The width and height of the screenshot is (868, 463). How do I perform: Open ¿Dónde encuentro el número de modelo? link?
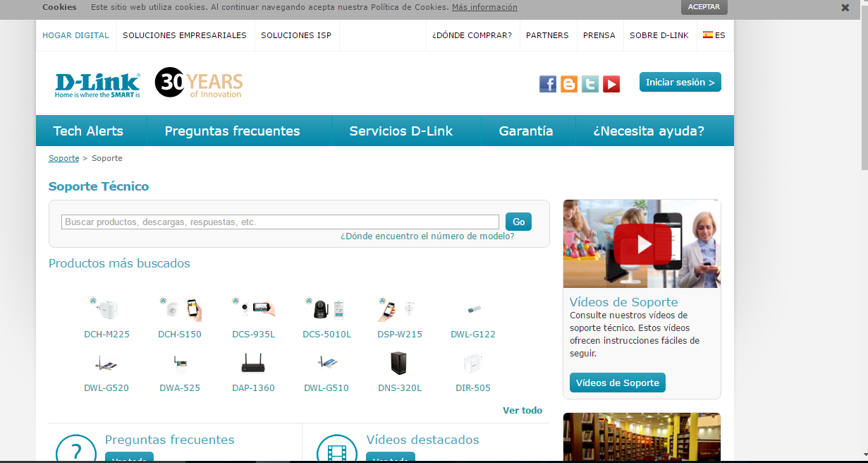click(x=427, y=236)
